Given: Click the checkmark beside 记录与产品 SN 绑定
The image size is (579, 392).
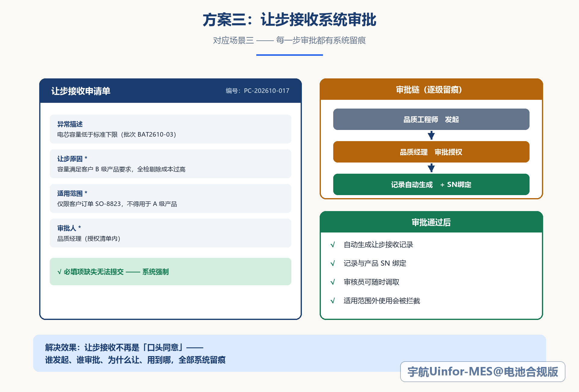Looking at the screenshot, I should click(333, 263).
